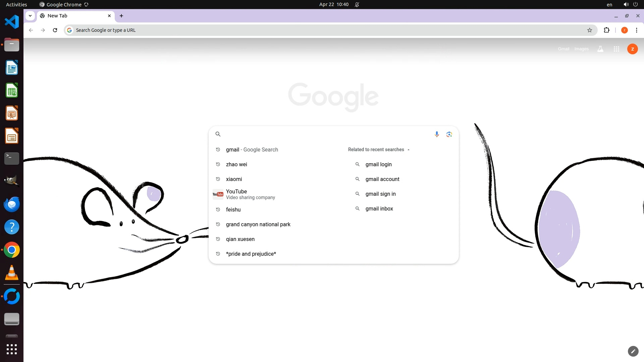Screen dimensions: 644x362
Task: Open the Images link
Action: 581,49
